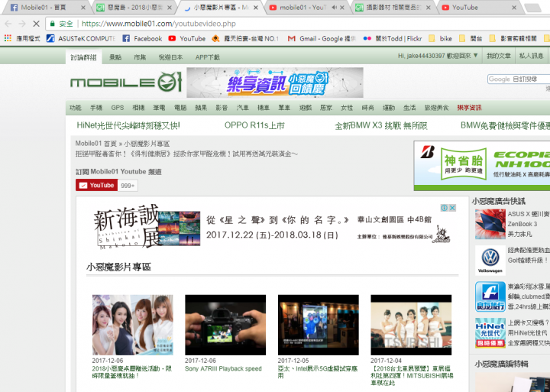
Task: Open 相機 category
Action: pos(138,108)
